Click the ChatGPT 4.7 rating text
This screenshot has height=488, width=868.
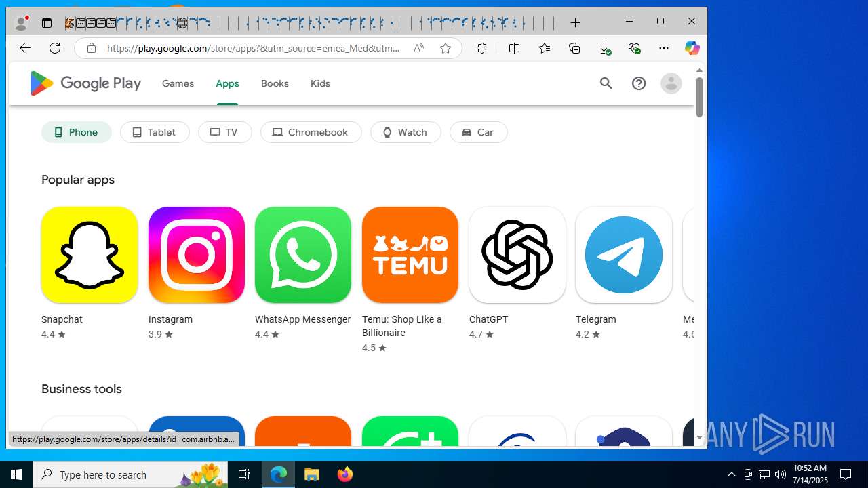click(481, 334)
